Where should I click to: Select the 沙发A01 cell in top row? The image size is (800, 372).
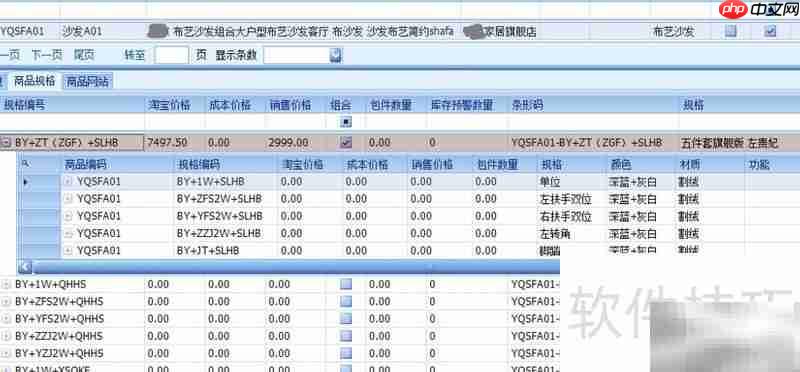(103, 31)
